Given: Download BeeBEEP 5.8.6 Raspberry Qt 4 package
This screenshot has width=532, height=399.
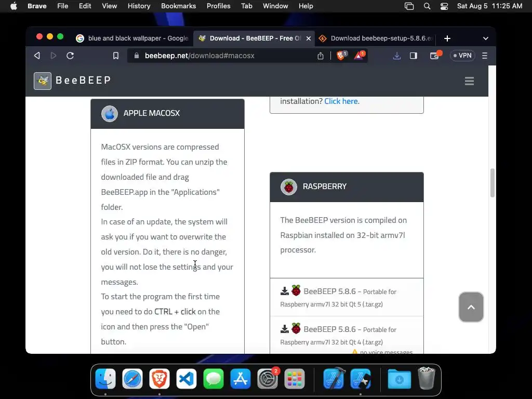Looking at the screenshot, I should (x=347, y=335).
